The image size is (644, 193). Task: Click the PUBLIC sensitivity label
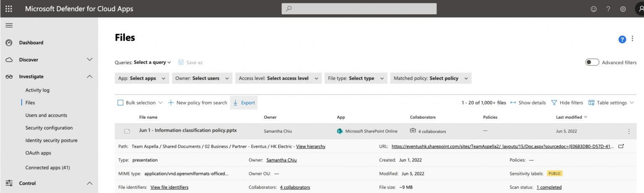tap(554, 174)
